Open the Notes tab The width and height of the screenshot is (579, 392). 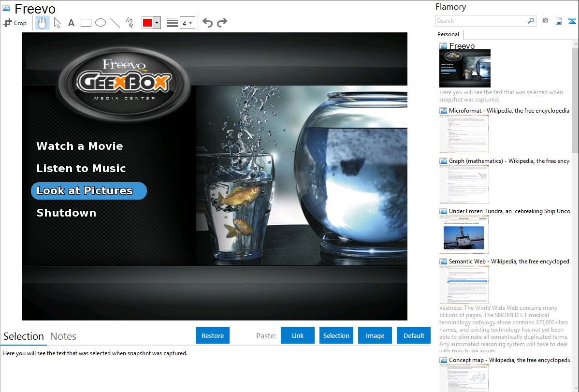point(63,336)
